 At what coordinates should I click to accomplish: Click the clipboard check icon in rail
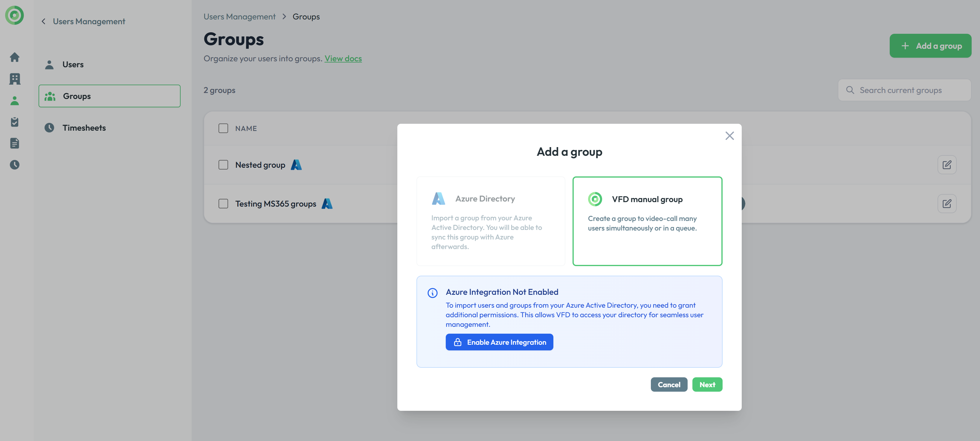tap(14, 122)
